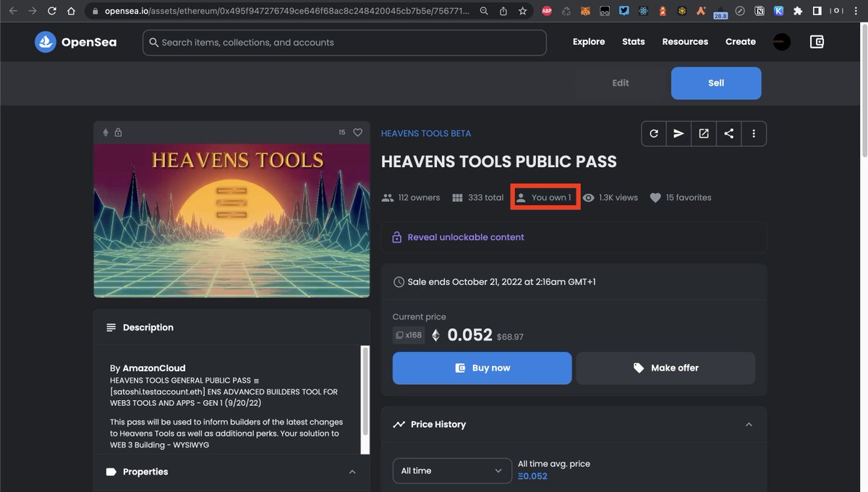Click the 0.052 current price value
The image size is (868, 492).
tap(470, 335)
